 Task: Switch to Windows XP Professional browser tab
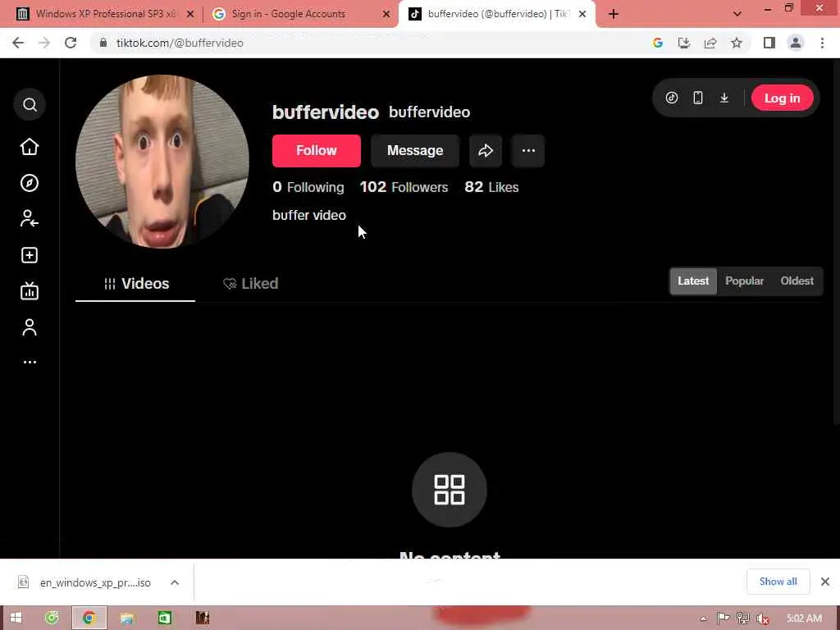coord(102,14)
